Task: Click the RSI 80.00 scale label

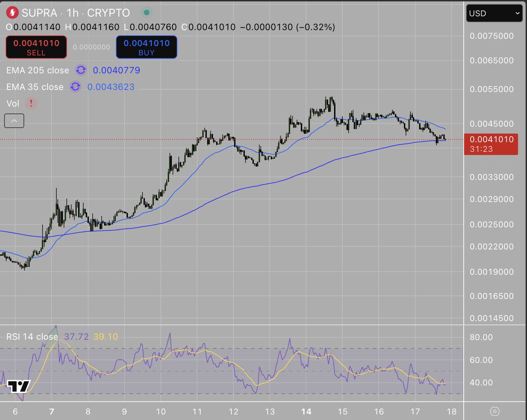Action: [481, 337]
